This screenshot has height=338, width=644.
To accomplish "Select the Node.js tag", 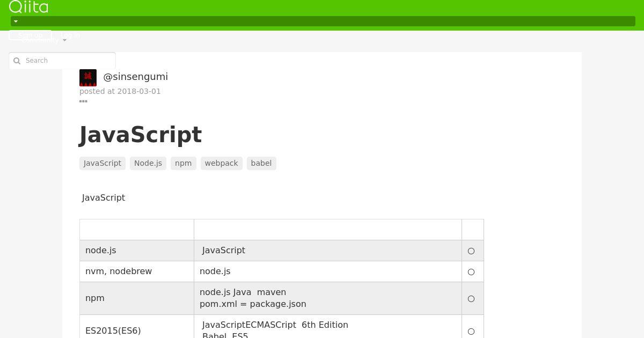I will click(x=148, y=163).
